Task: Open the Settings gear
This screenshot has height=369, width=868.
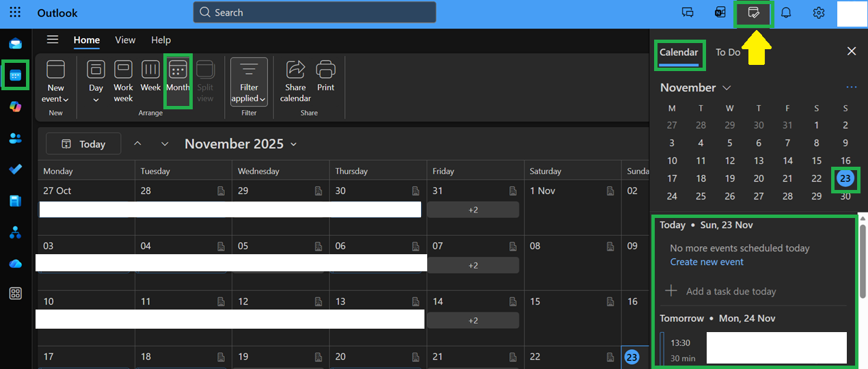Action: [819, 12]
